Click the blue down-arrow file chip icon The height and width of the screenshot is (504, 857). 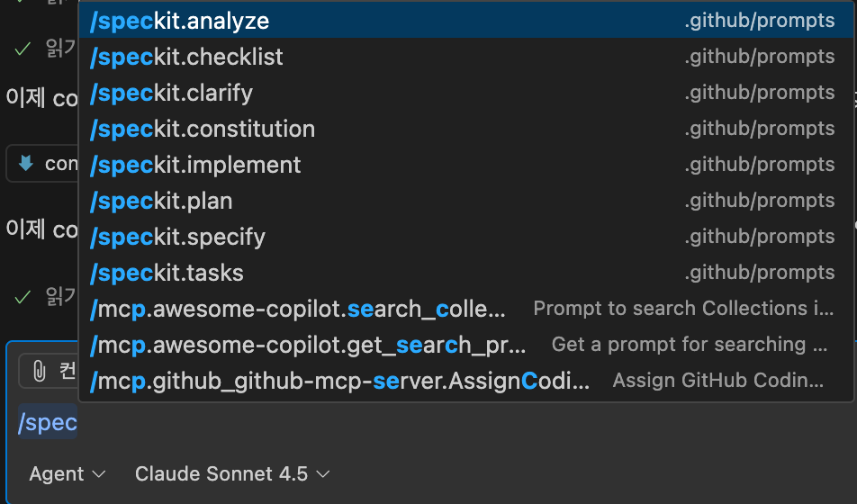click(x=26, y=164)
